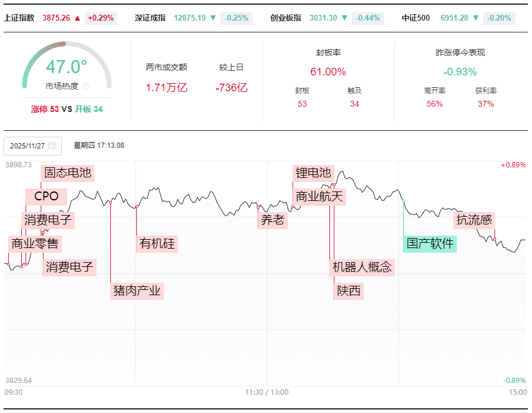Click the 猪肉产业 marker label
532x413 pixels.
[137, 290]
